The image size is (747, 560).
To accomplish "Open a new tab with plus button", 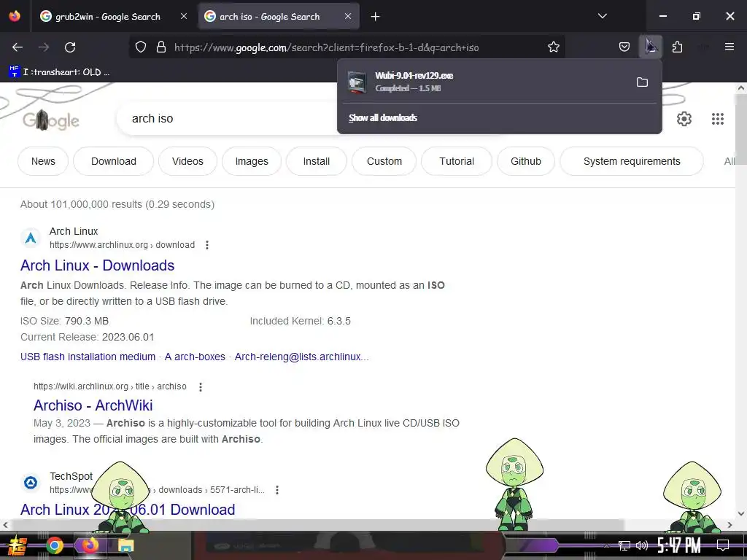I will pyautogui.click(x=376, y=17).
